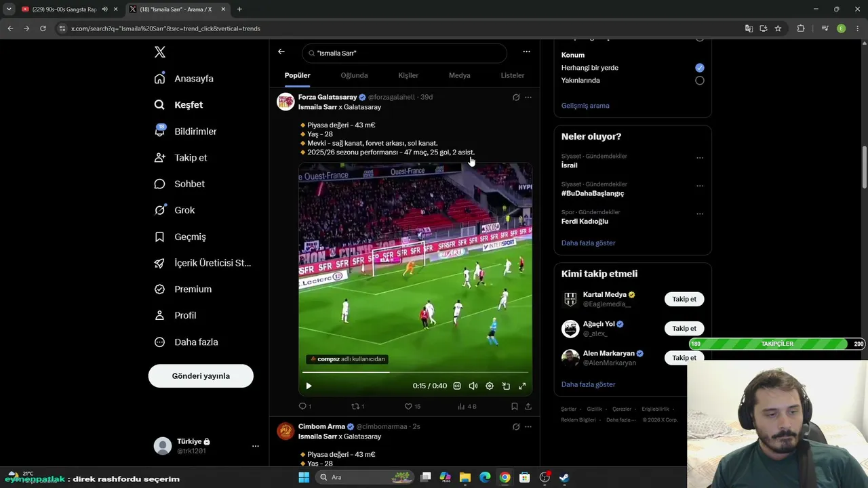The width and height of the screenshot is (868, 488).
Task: Reload the page in Chrome
Action: pyautogui.click(x=43, y=28)
